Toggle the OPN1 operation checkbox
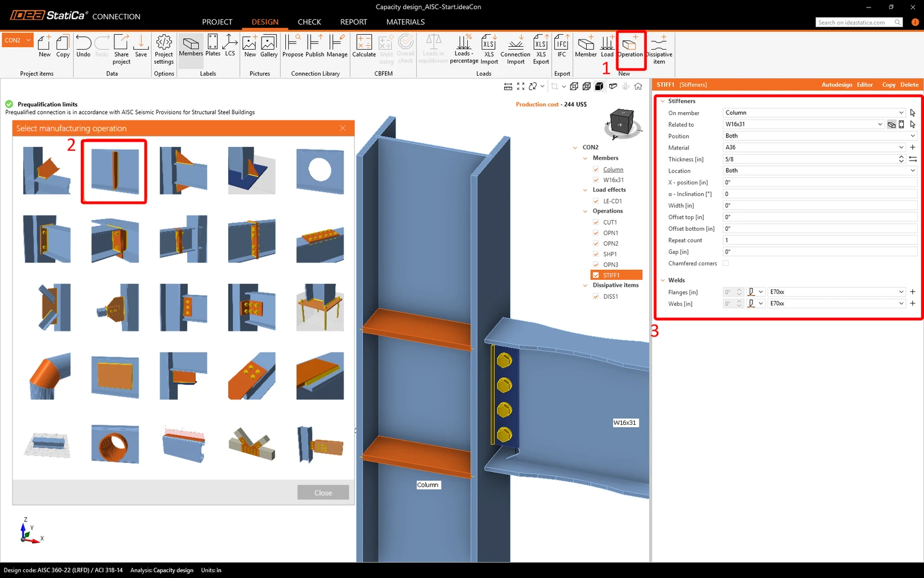Screen dimensions: 924x578 596,233
